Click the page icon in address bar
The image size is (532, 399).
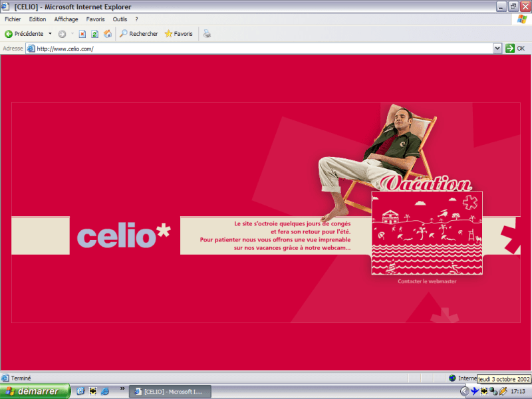31,49
